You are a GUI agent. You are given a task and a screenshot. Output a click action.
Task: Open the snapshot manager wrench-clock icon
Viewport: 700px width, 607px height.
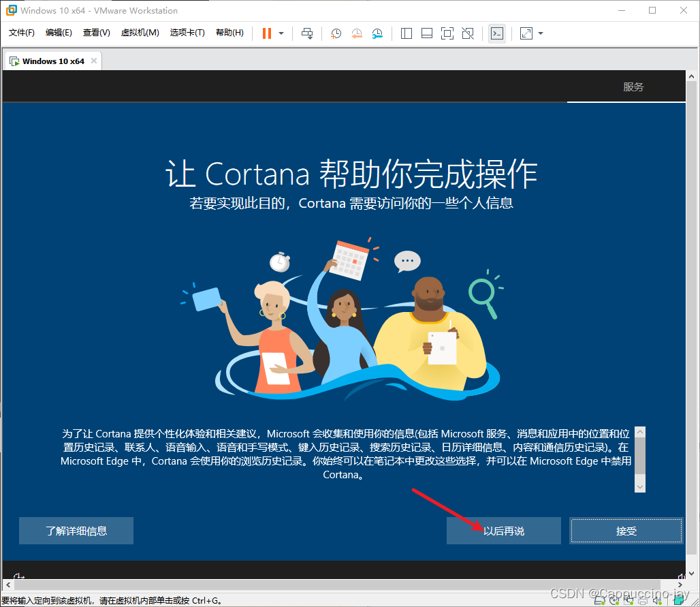pyautogui.click(x=377, y=33)
